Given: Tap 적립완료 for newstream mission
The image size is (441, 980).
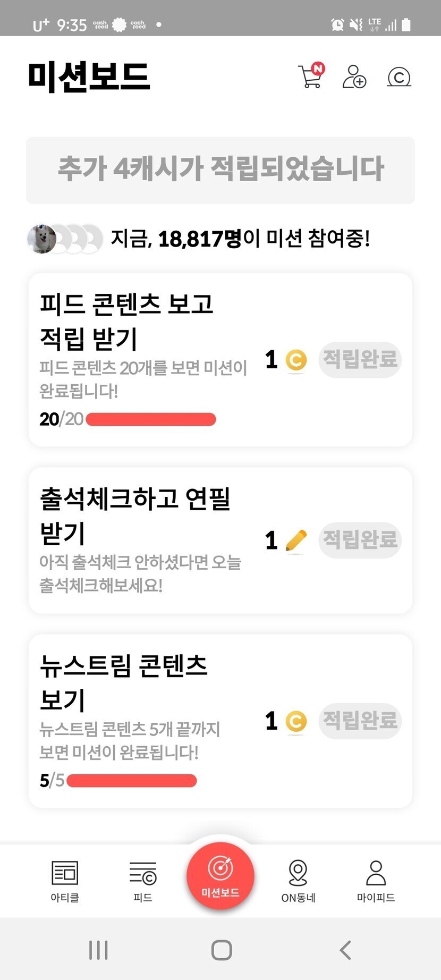Looking at the screenshot, I should click(x=360, y=721).
